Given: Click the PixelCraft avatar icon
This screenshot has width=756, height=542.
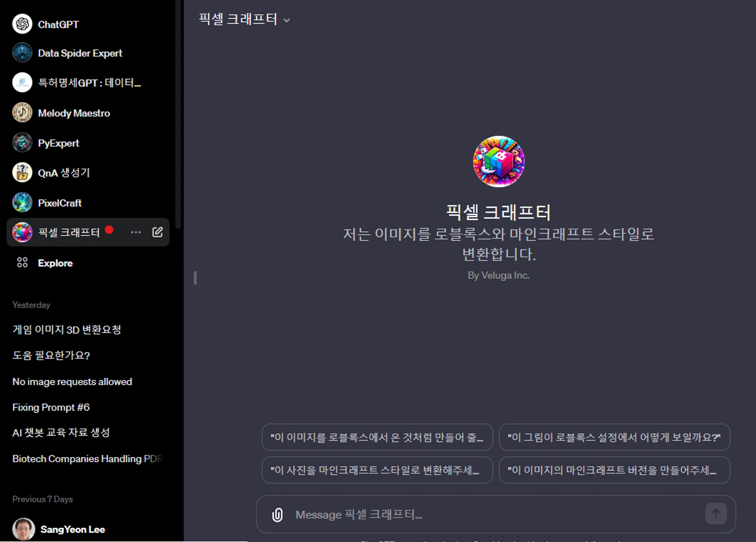Looking at the screenshot, I should (22, 202).
